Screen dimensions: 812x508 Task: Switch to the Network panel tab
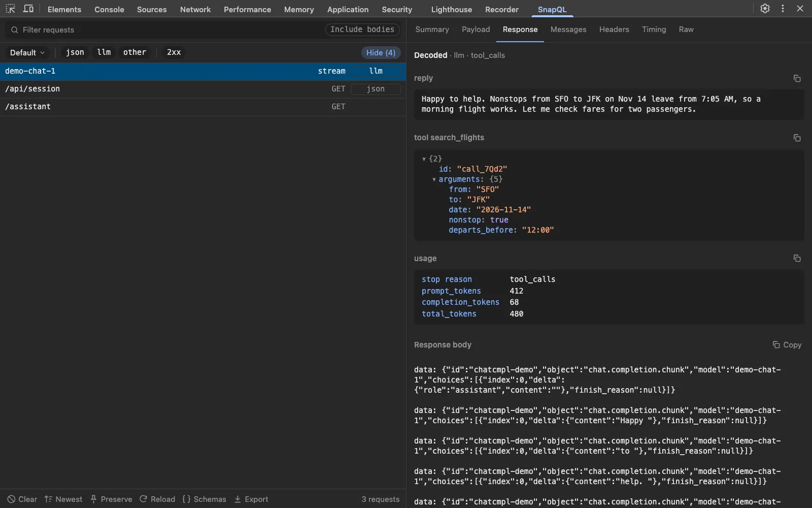(x=195, y=9)
